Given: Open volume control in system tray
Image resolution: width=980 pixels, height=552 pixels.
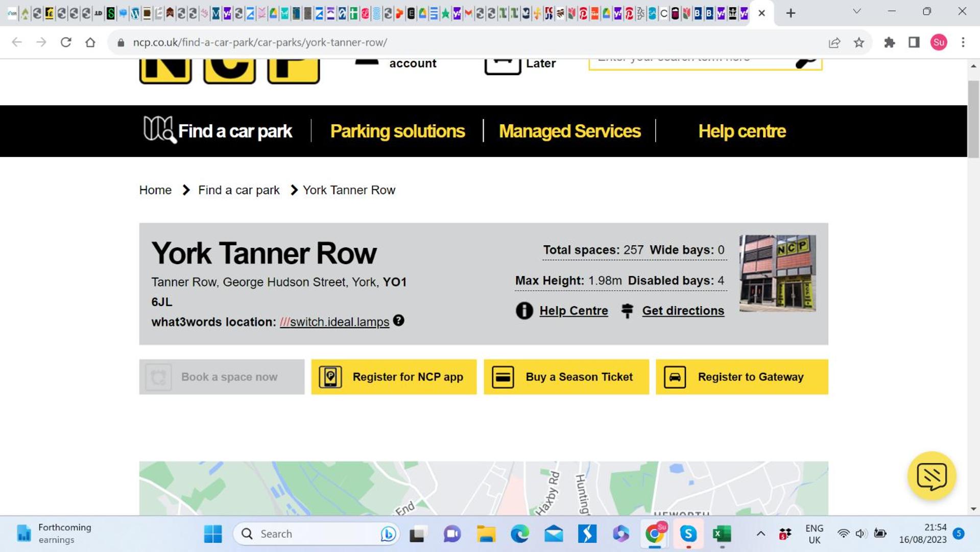Looking at the screenshot, I should coord(861,534).
